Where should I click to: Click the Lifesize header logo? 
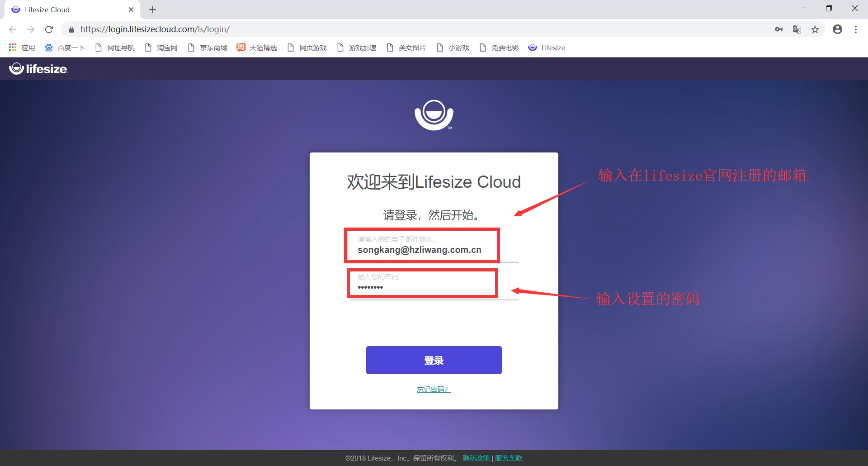(38, 69)
